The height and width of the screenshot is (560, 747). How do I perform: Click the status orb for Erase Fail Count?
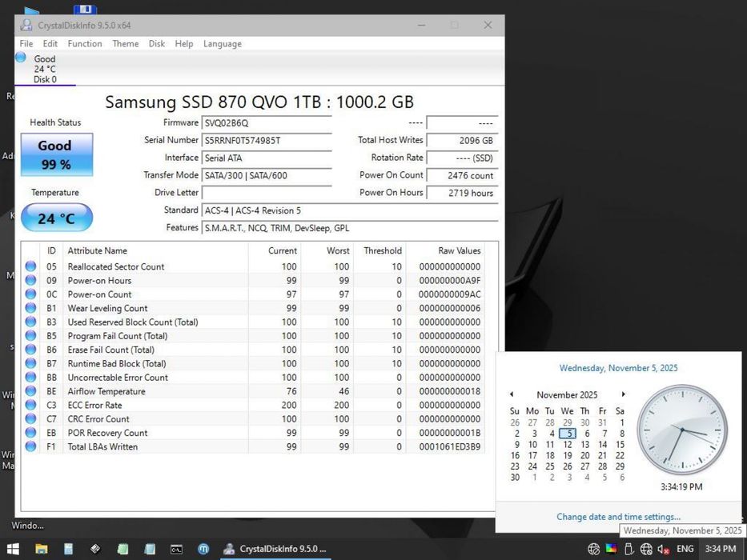(x=30, y=349)
